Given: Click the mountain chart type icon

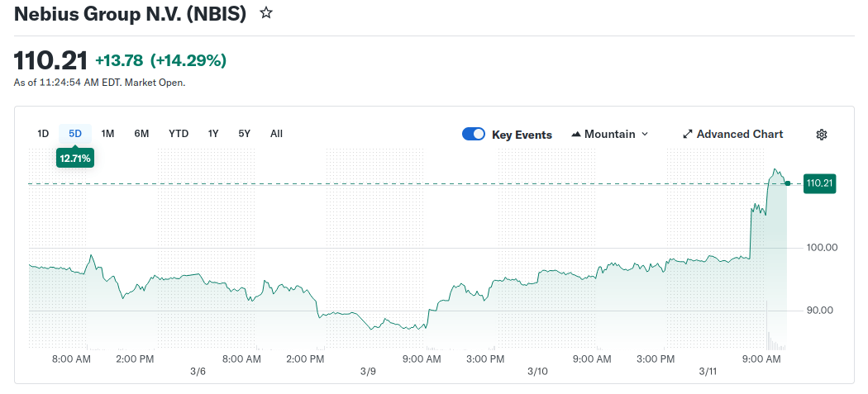Looking at the screenshot, I should coord(576,134).
